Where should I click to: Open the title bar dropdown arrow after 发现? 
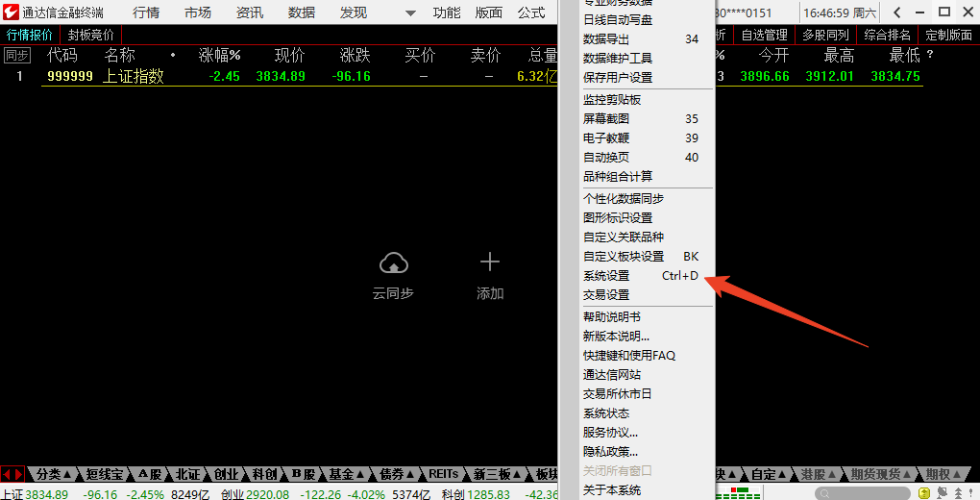point(410,12)
